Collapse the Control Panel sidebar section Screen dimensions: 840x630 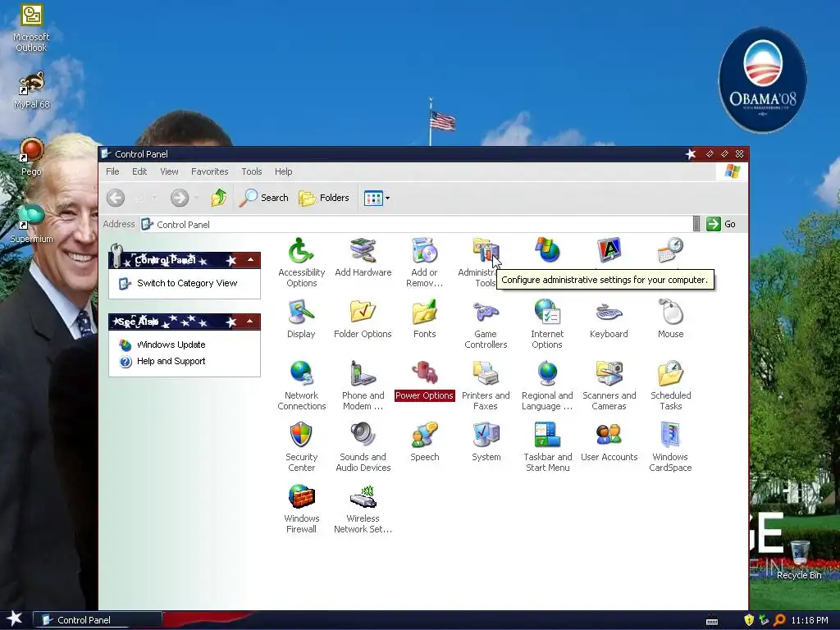[x=250, y=260]
